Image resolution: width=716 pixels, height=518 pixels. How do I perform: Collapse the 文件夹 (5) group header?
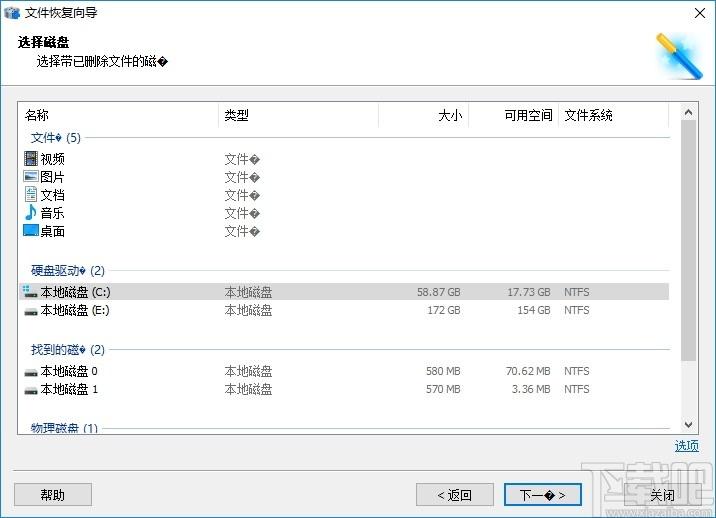click(56, 137)
